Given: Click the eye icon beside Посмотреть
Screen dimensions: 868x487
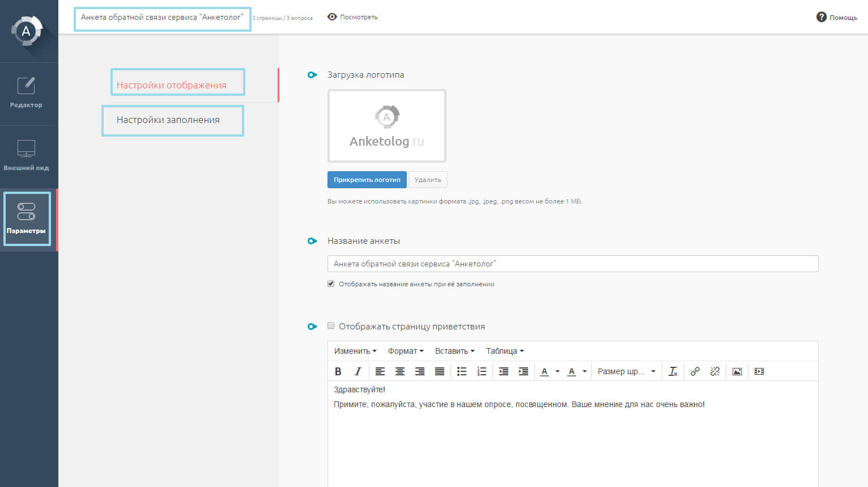Looking at the screenshot, I should [332, 17].
